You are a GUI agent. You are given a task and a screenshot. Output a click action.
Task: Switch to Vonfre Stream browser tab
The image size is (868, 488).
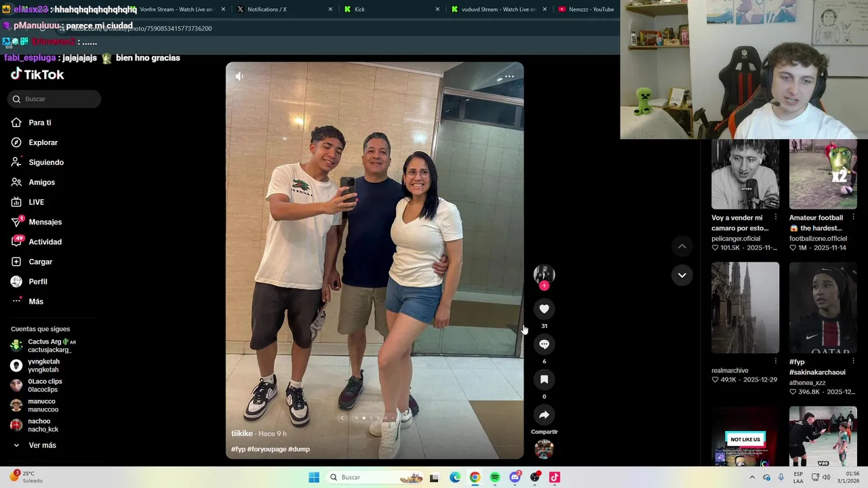(176, 9)
